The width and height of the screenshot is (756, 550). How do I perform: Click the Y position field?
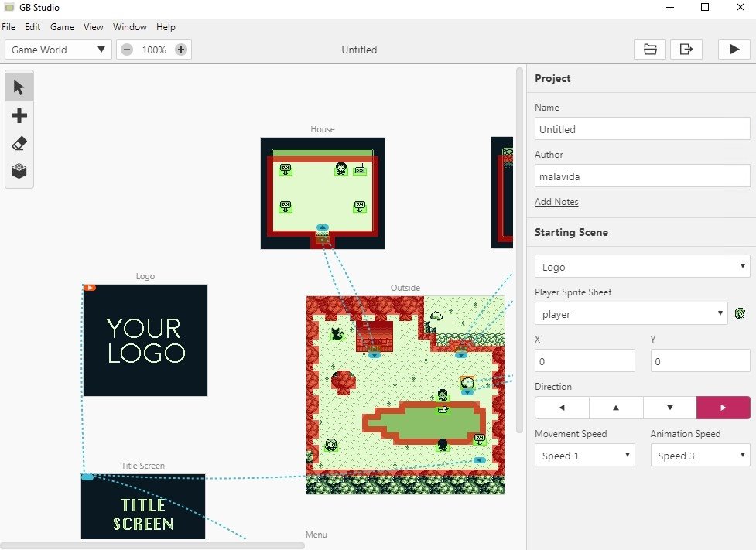(700, 361)
